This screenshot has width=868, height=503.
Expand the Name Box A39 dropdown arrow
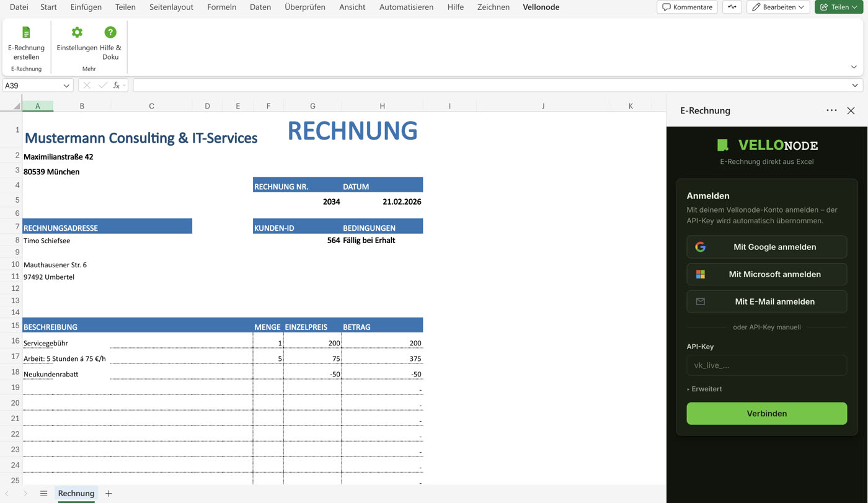click(x=66, y=86)
